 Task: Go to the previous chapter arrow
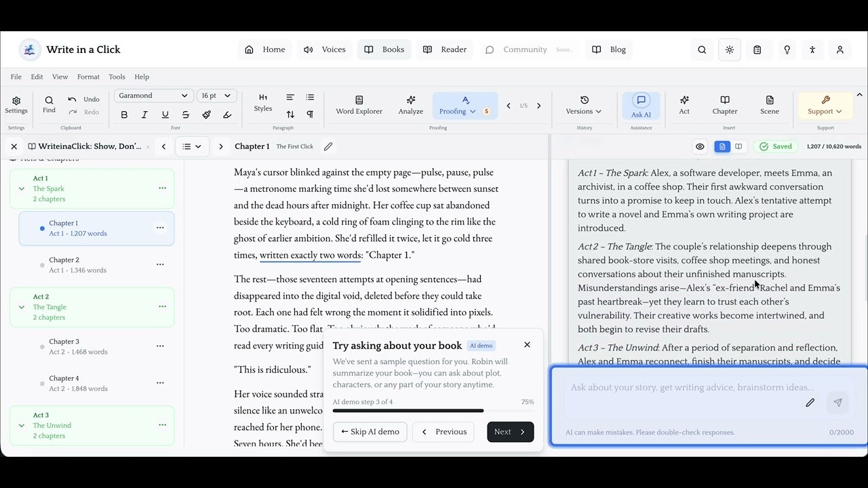pos(163,146)
